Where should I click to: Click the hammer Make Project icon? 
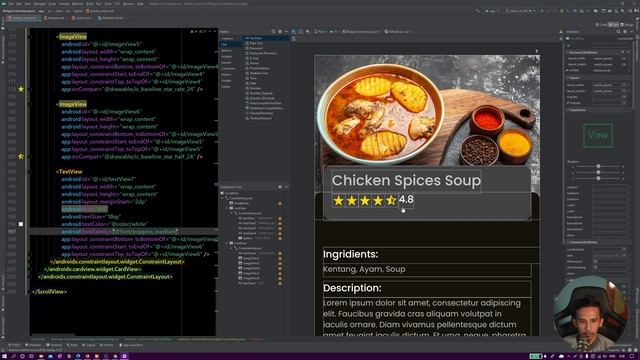pos(477,11)
